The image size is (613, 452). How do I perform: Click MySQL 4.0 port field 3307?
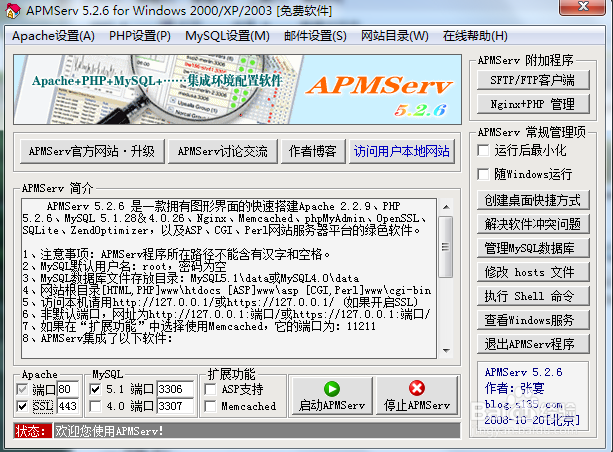(x=175, y=406)
